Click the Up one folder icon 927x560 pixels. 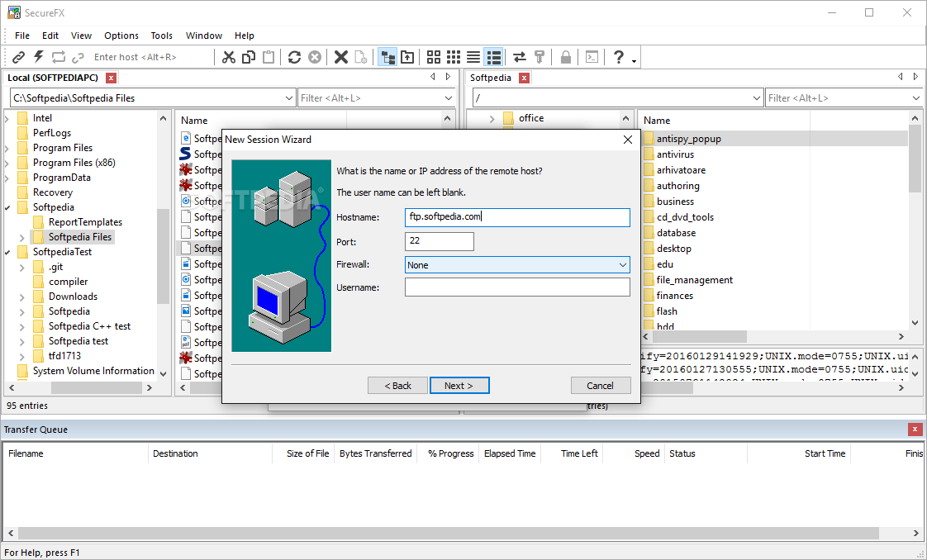pos(407,57)
